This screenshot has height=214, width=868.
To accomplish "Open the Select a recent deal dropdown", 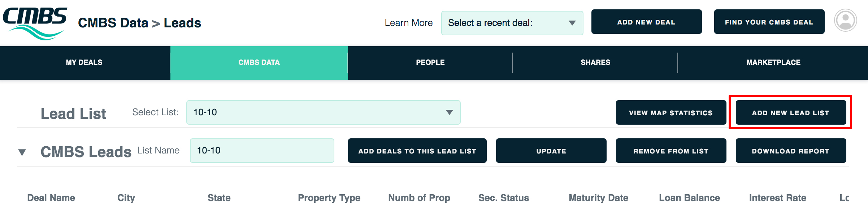I will pos(512,23).
